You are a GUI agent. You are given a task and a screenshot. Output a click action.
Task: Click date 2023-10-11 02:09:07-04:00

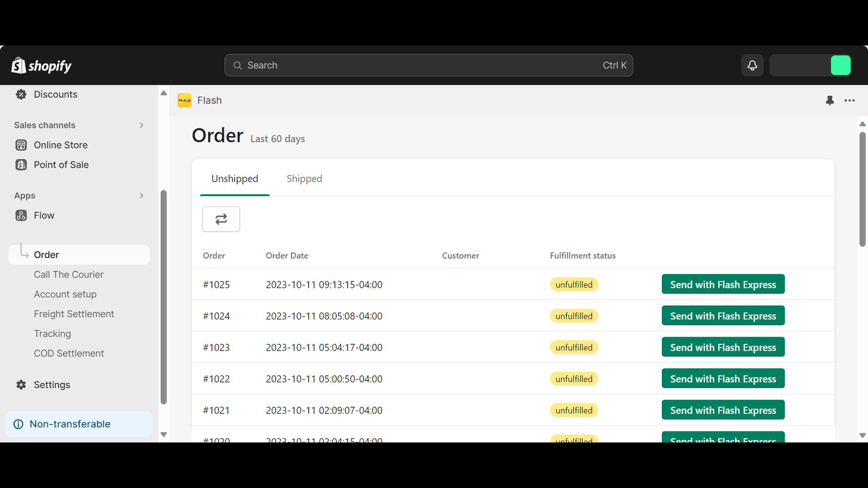click(x=324, y=410)
